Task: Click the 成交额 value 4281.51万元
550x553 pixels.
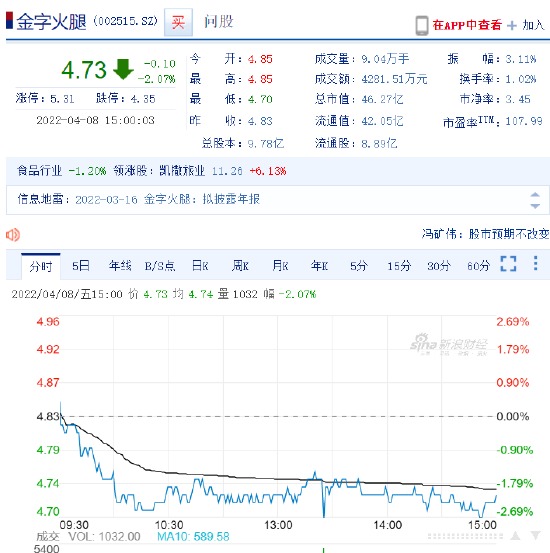Action: (x=394, y=79)
